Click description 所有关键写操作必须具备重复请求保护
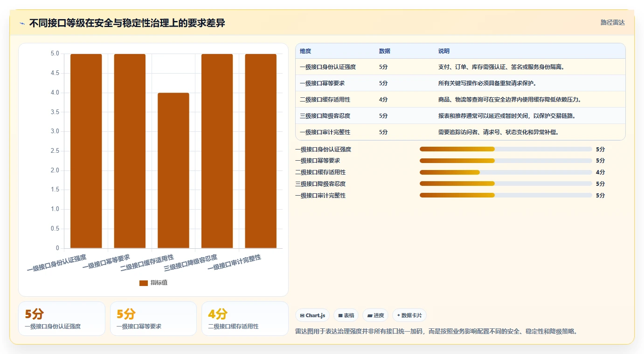This screenshot has width=644, height=354. point(487,83)
